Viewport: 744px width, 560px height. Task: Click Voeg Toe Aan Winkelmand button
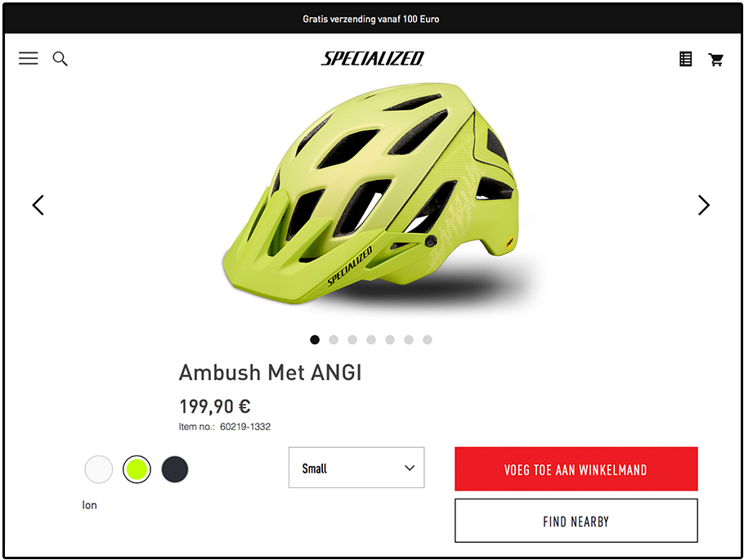[x=576, y=469]
